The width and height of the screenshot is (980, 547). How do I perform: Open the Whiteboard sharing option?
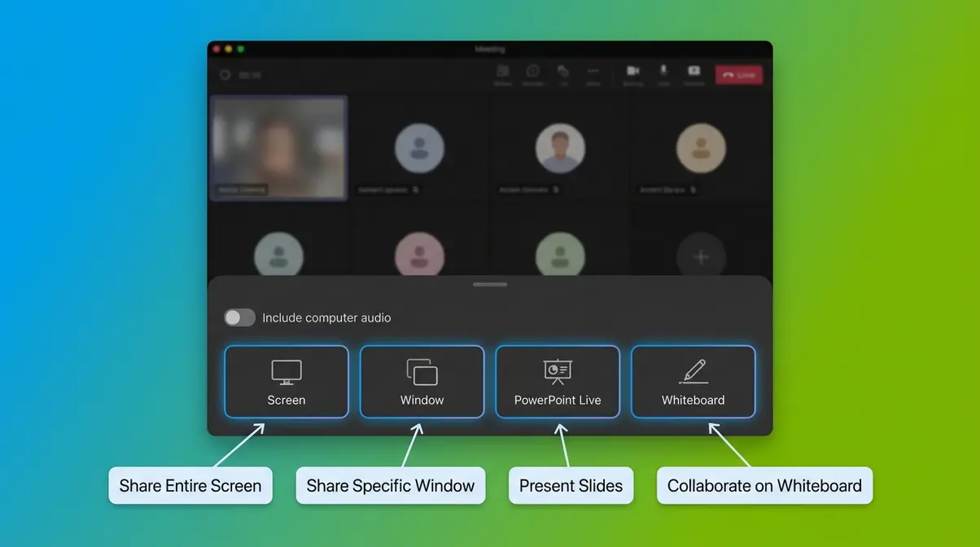click(x=693, y=382)
